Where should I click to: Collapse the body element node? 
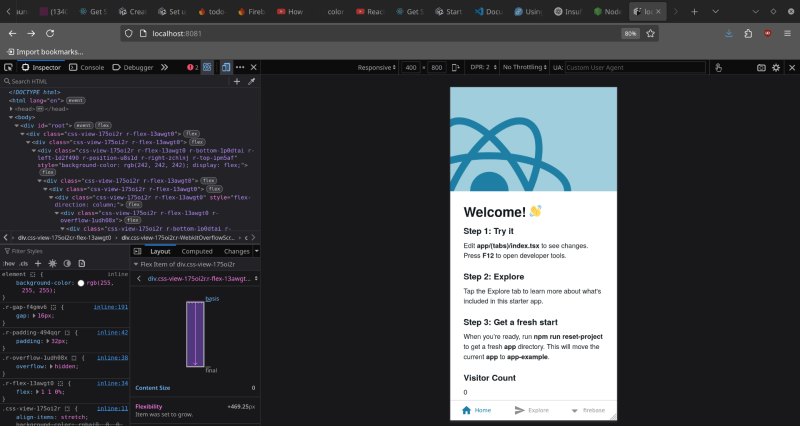pyautogui.click(x=11, y=117)
